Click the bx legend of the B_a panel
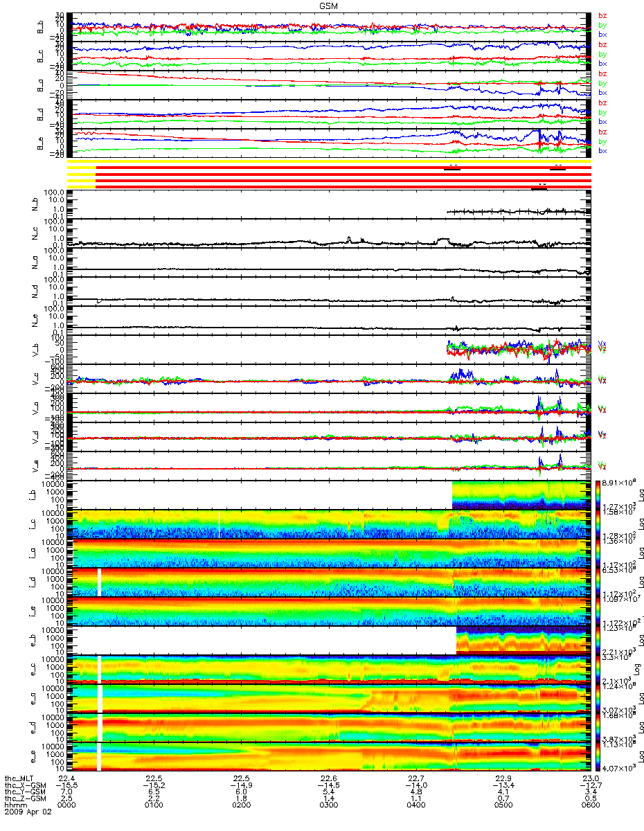Image resolution: width=644 pixels, height=831 pixels. coord(602,92)
